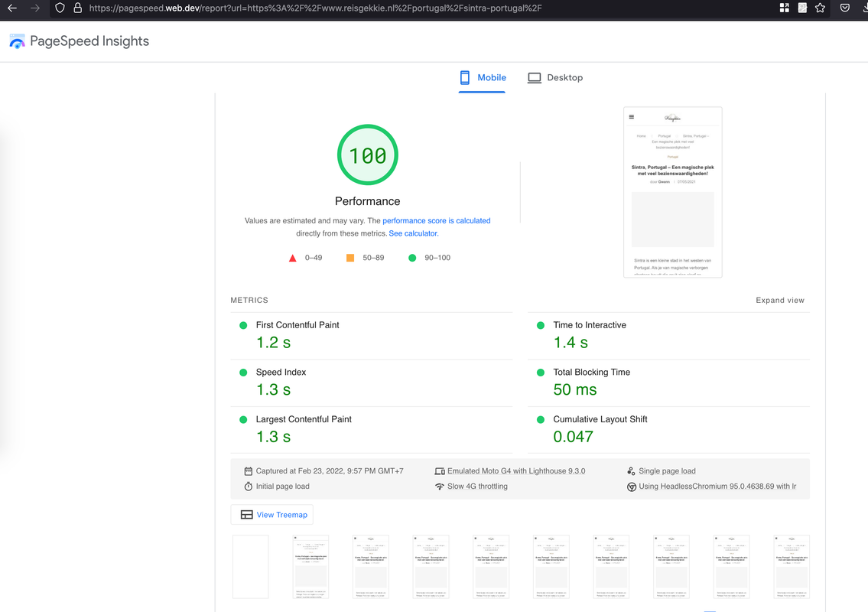The height and width of the screenshot is (612, 868).
Task: Click the First Contentful Paint metric label
Action: click(297, 325)
